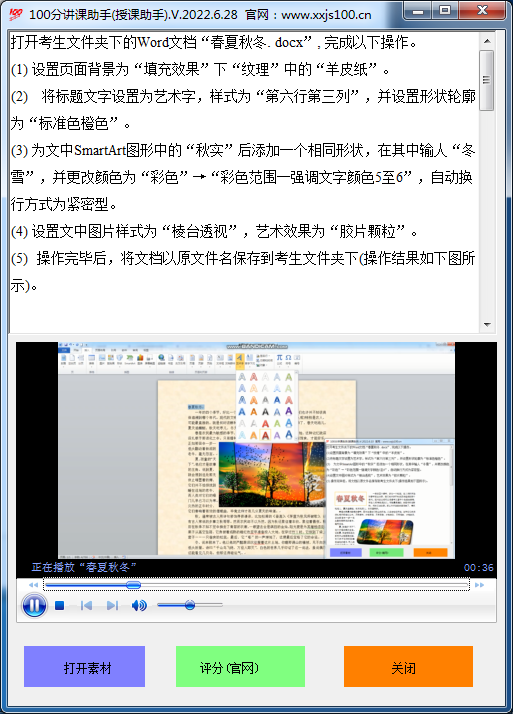Image resolution: width=513 pixels, height=714 pixels.
Task: Click the instruction text scrollbar thumb
Action: (487, 80)
